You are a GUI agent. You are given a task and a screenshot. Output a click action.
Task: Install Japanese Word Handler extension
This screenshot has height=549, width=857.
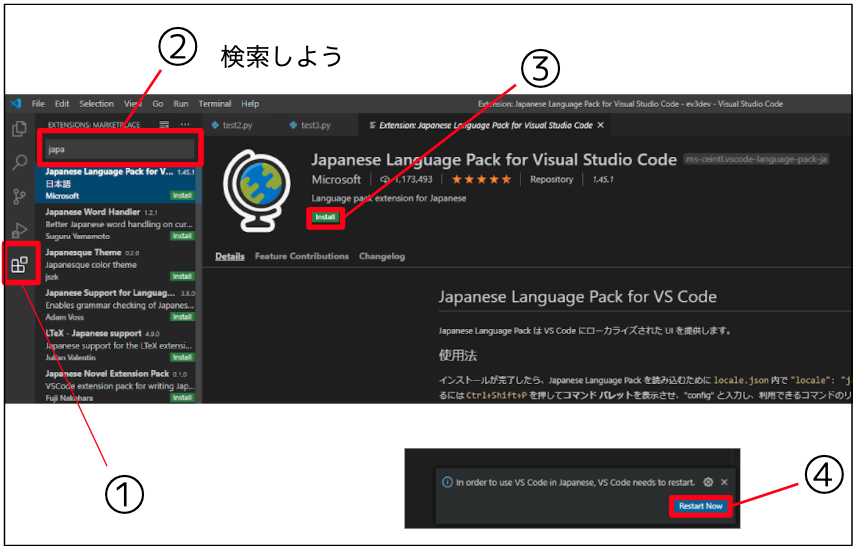[x=182, y=236]
